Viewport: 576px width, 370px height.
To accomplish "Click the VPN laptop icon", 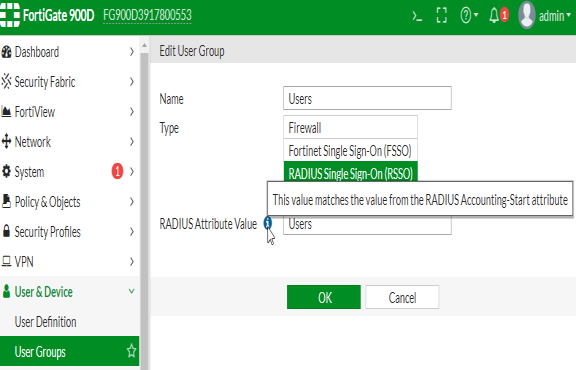I will pos(6,261).
